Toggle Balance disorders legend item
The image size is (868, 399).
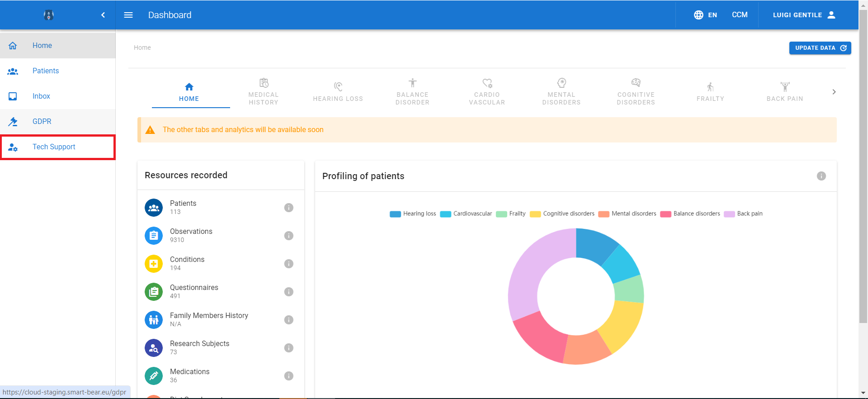point(690,214)
